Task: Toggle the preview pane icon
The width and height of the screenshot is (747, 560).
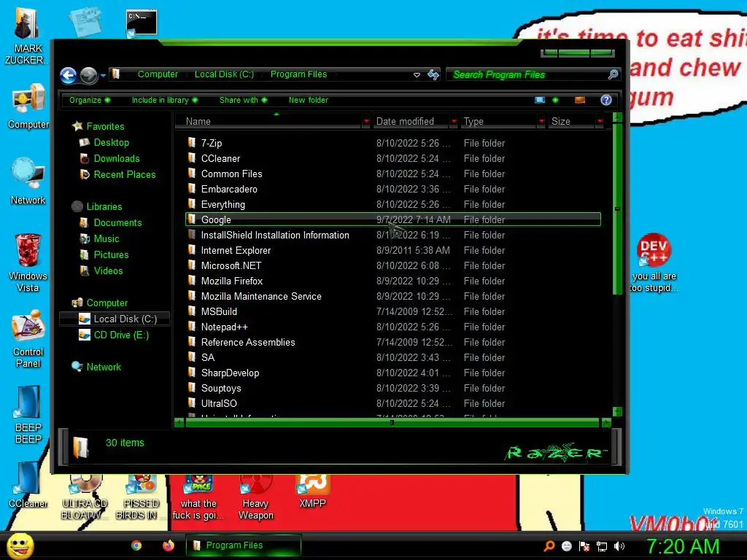Action: [x=580, y=99]
